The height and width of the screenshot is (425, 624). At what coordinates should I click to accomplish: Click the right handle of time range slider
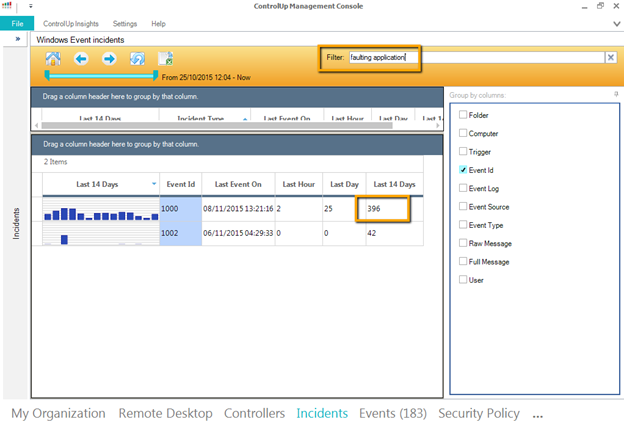155,76
